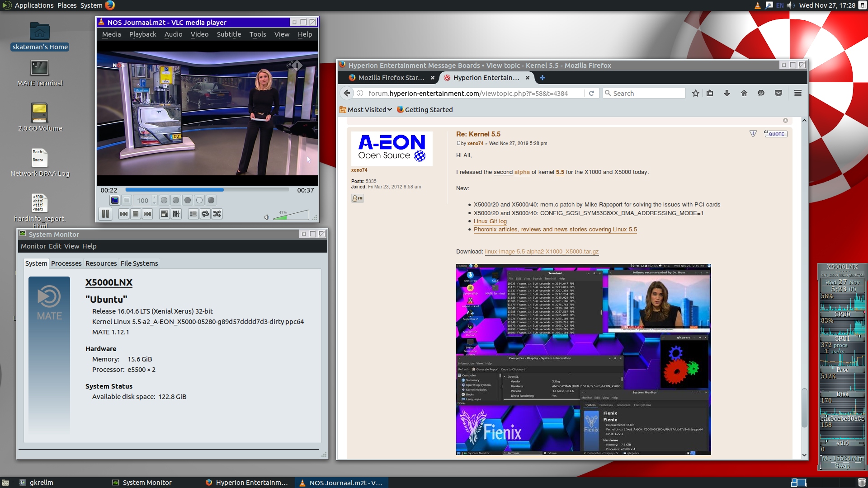Click the QUOTE button on the post
This screenshot has height=488, width=868.
(x=776, y=134)
